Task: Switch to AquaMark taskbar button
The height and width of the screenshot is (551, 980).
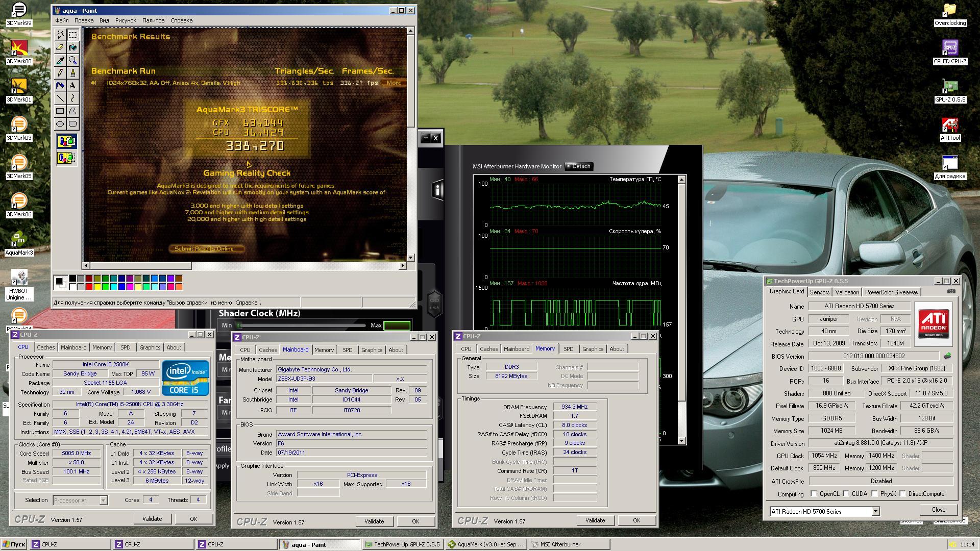Action: click(485, 544)
